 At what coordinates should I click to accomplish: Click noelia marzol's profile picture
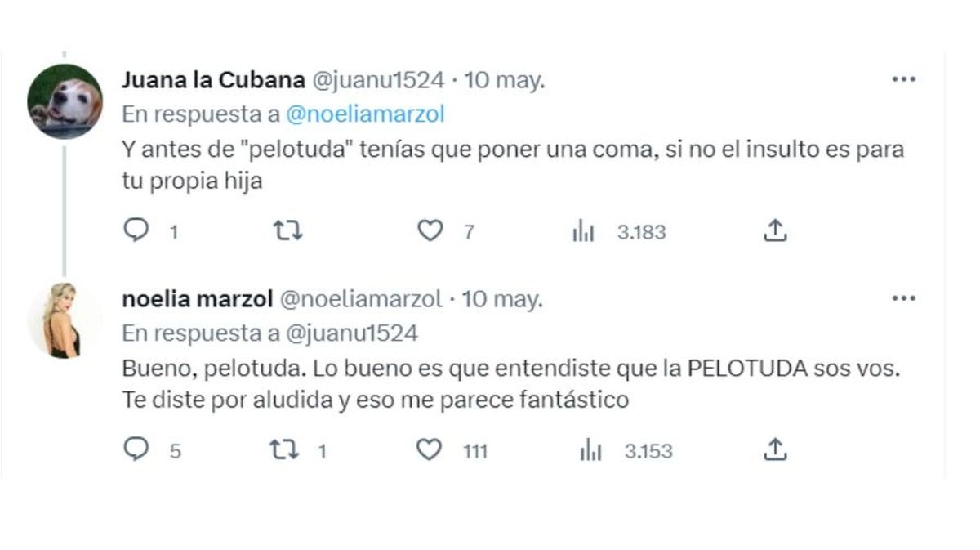65,320
